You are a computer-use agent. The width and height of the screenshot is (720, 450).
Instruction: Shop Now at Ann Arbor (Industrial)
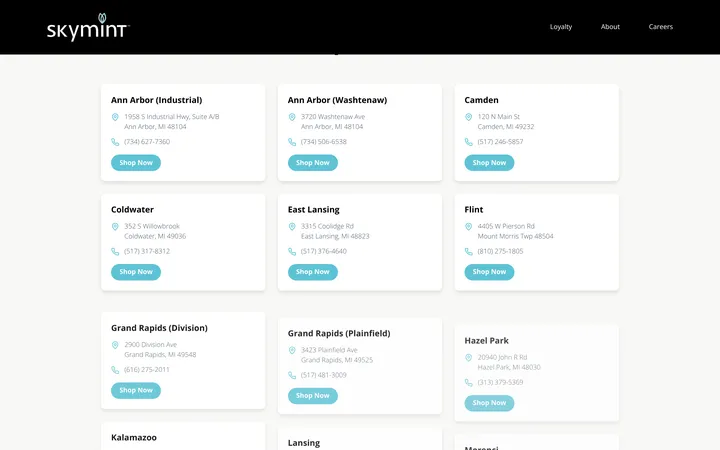tap(136, 163)
